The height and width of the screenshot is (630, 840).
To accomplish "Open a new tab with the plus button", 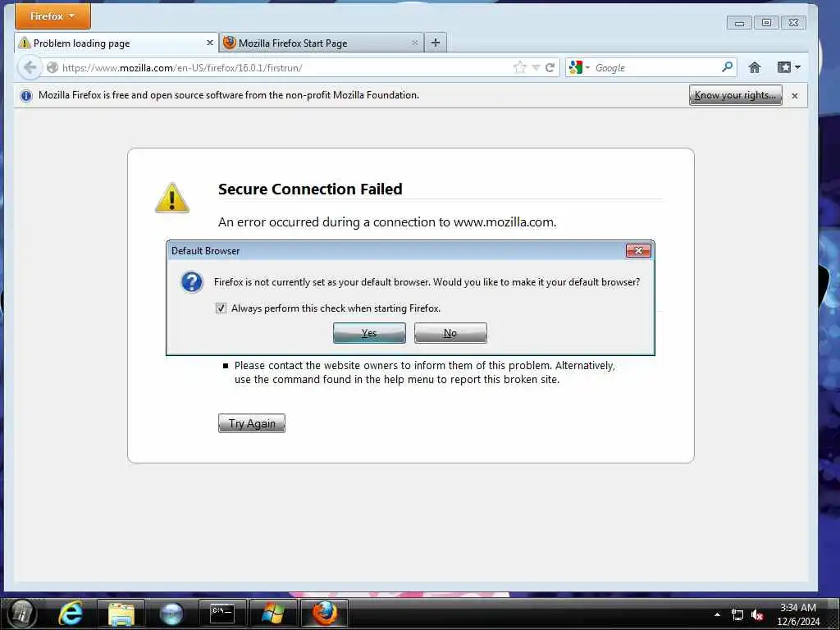I will pos(436,43).
